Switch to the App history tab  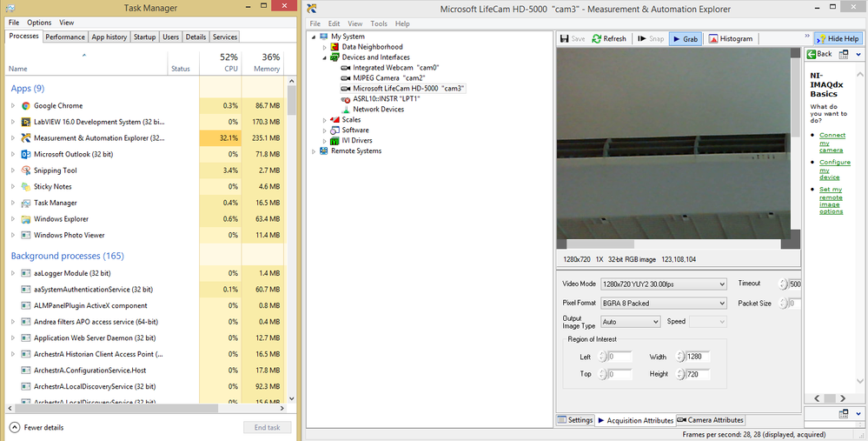(x=109, y=37)
